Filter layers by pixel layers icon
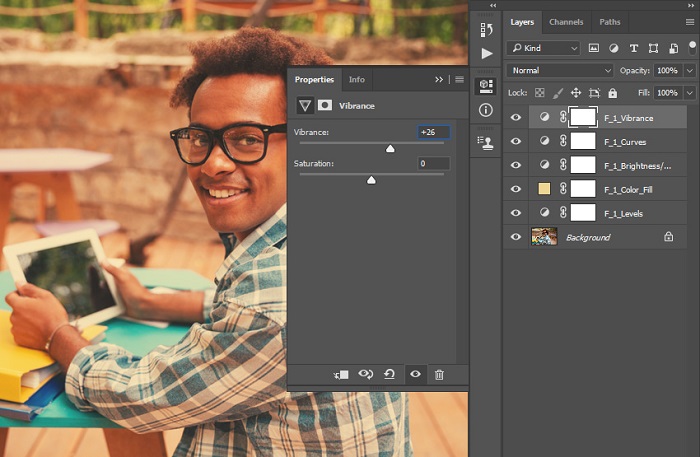Image resolution: width=700 pixels, height=457 pixels. coord(593,48)
